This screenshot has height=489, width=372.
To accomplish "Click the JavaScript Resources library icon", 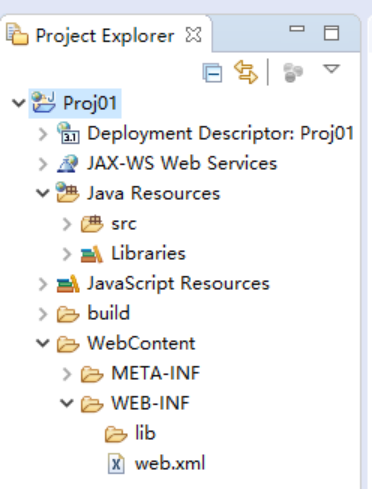I will tap(68, 284).
